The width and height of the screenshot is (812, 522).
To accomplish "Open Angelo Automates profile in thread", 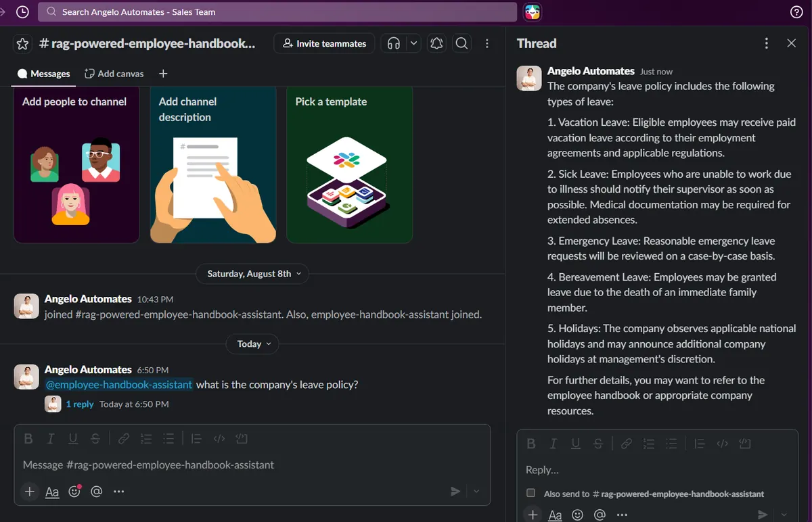I will [591, 71].
